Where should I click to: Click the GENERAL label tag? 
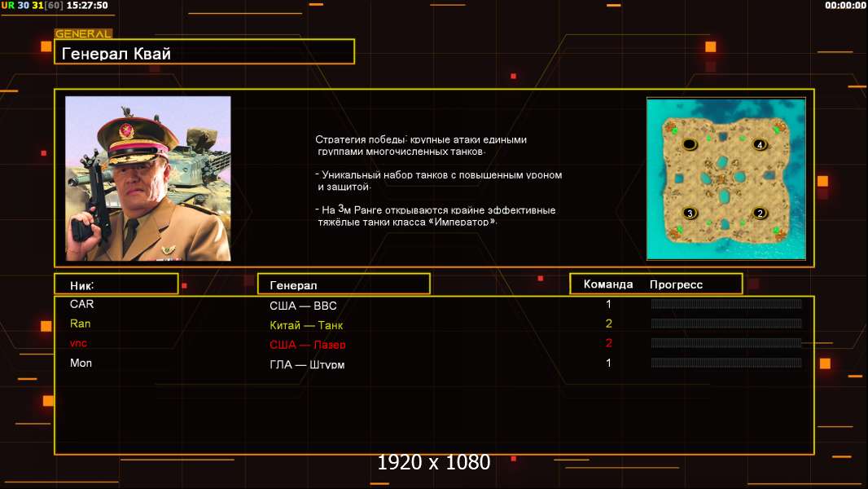[83, 33]
